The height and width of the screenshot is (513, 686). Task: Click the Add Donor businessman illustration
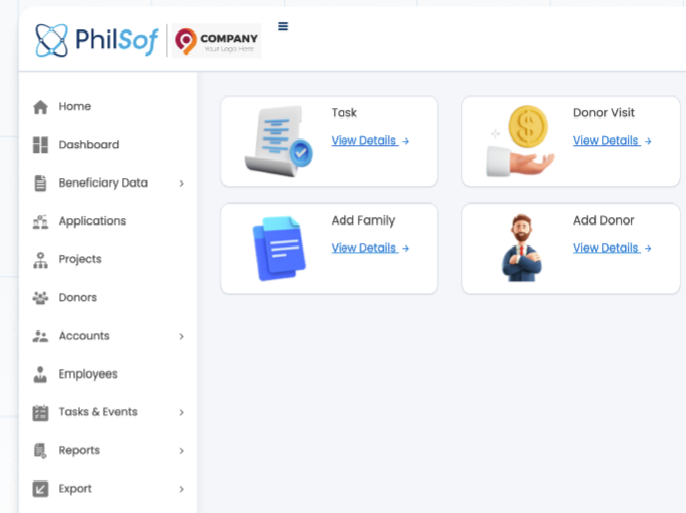(520, 247)
